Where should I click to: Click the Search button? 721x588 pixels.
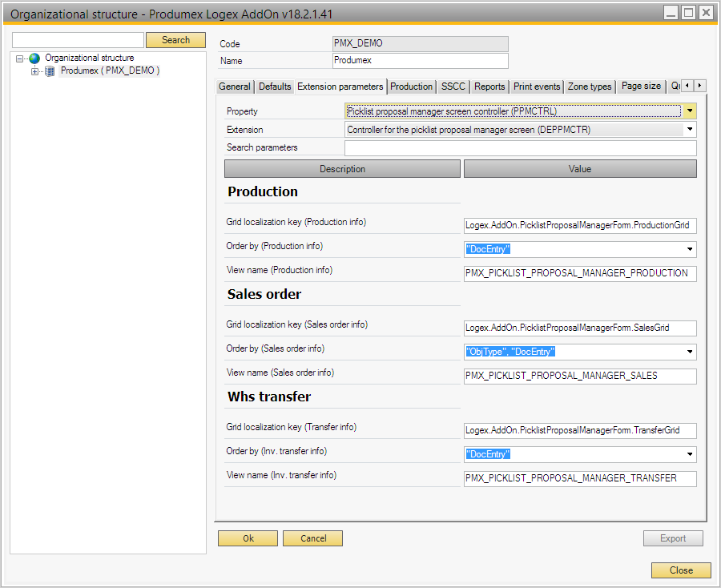tap(175, 39)
